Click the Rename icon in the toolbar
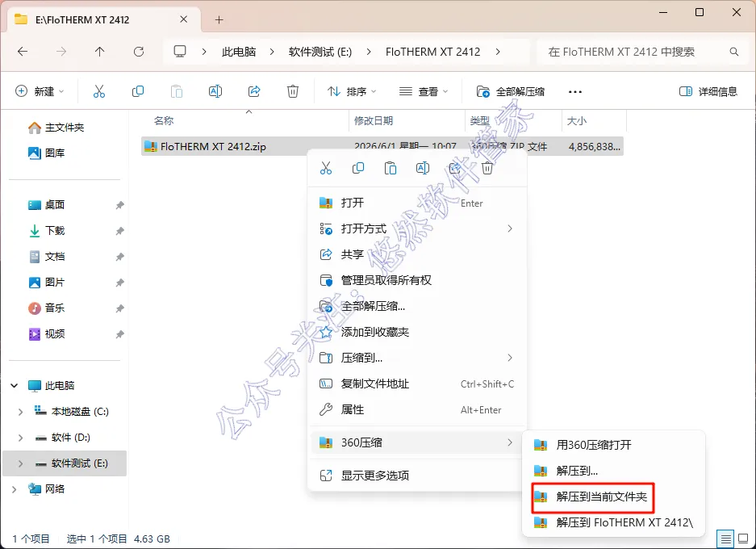This screenshot has width=756, height=549. tap(215, 91)
